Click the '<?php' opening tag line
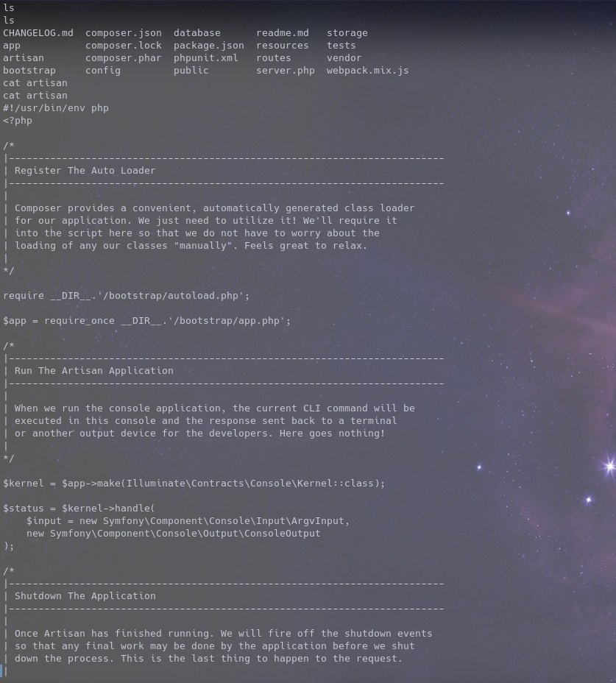 pyautogui.click(x=18, y=121)
